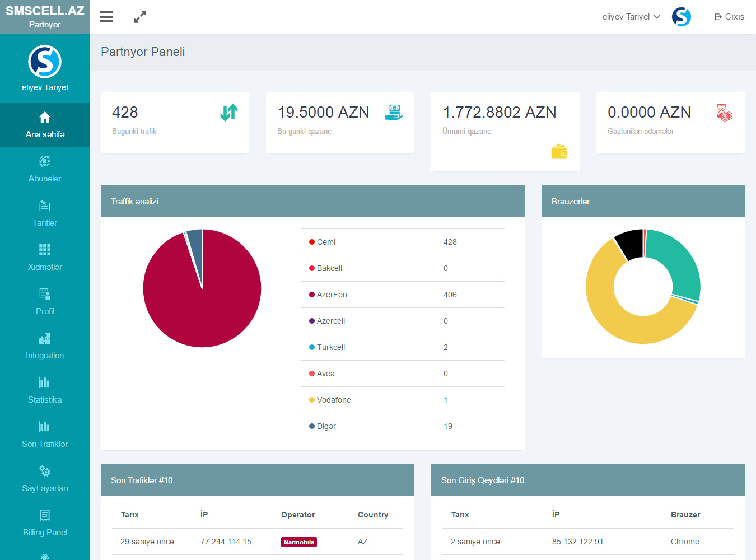View Statistika chart icon in sidebar
This screenshot has width=756, height=560.
click(45, 383)
